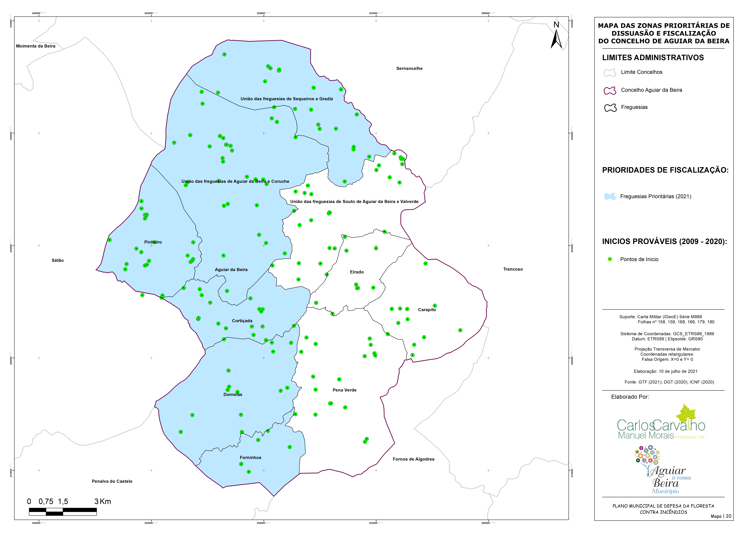
Task: Click the 'Eirado' parish label
Action: (357, 272)
